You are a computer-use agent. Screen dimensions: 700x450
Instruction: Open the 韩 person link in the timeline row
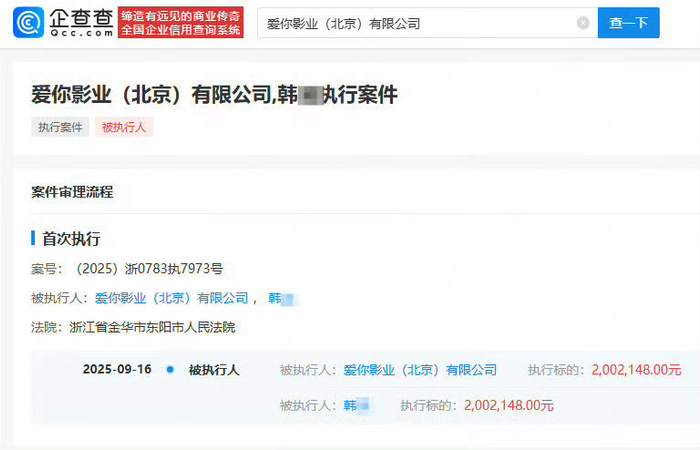pos(356,405)
